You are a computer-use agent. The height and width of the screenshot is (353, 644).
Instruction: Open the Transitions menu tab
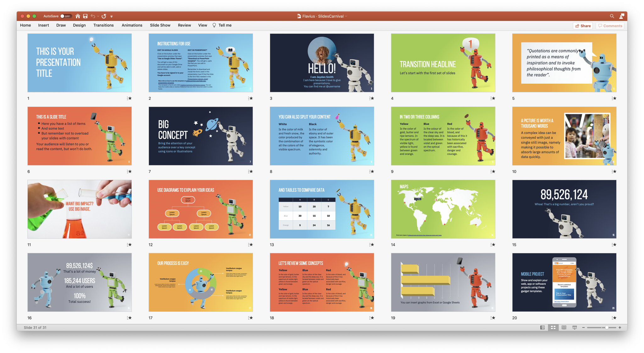[103, 25]
